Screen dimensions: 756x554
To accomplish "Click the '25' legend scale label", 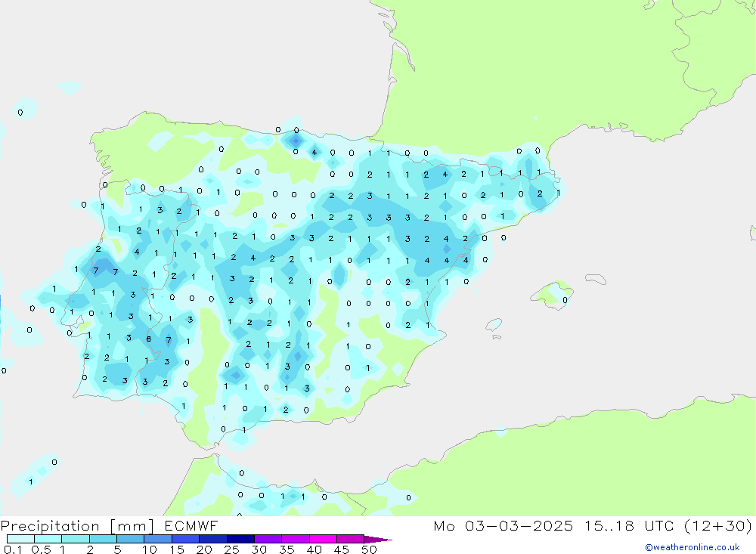I will pyautogui.click(x=231, y=549).
